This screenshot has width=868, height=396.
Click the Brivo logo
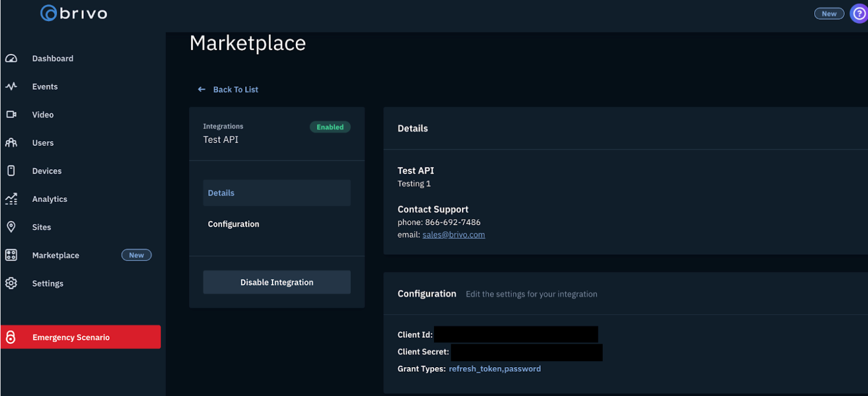tap(74, 13)
